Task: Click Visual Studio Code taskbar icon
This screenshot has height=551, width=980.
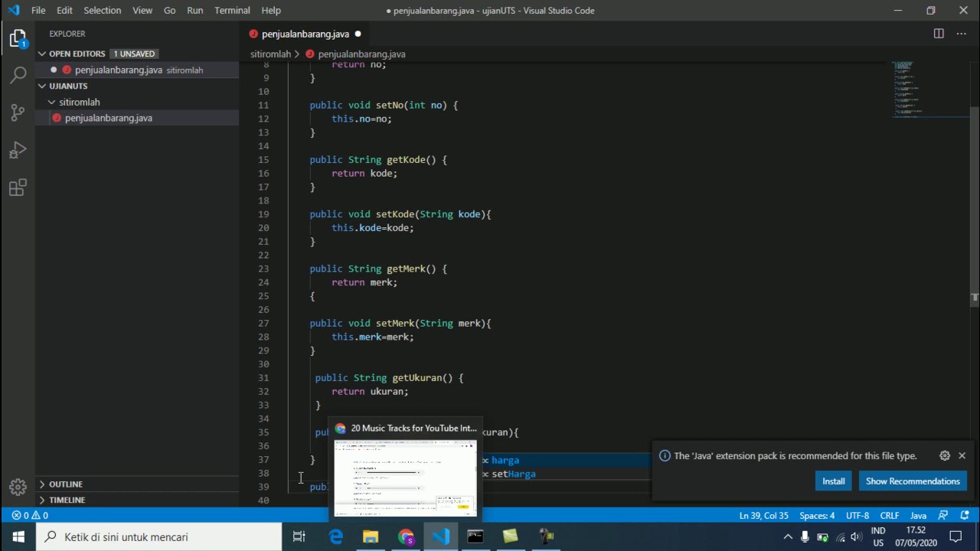Action: 441,536
